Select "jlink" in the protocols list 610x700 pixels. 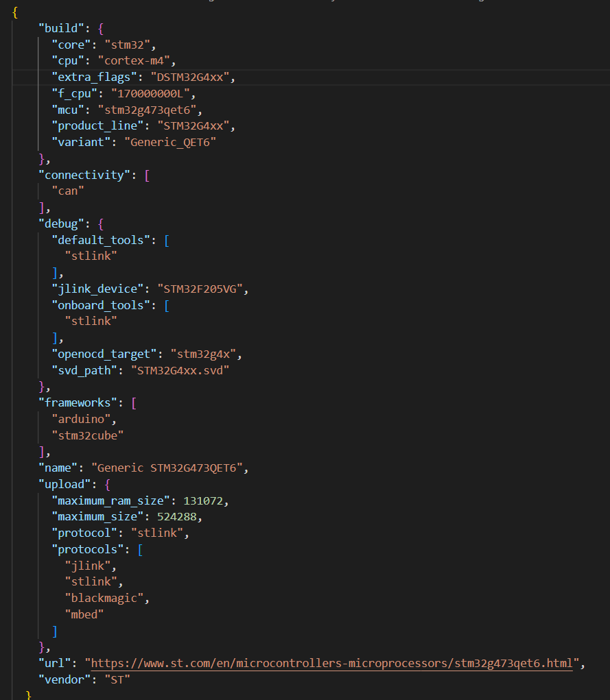coord(88,566)
